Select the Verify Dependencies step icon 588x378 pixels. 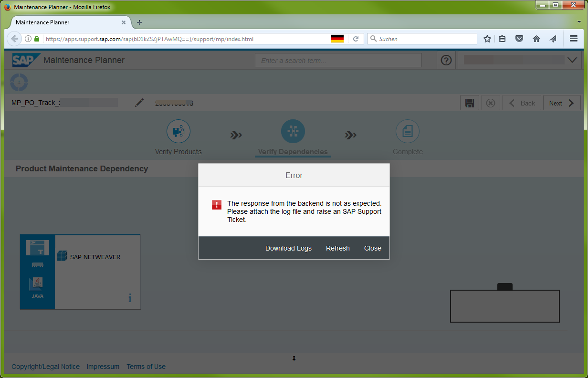point(293,131)
